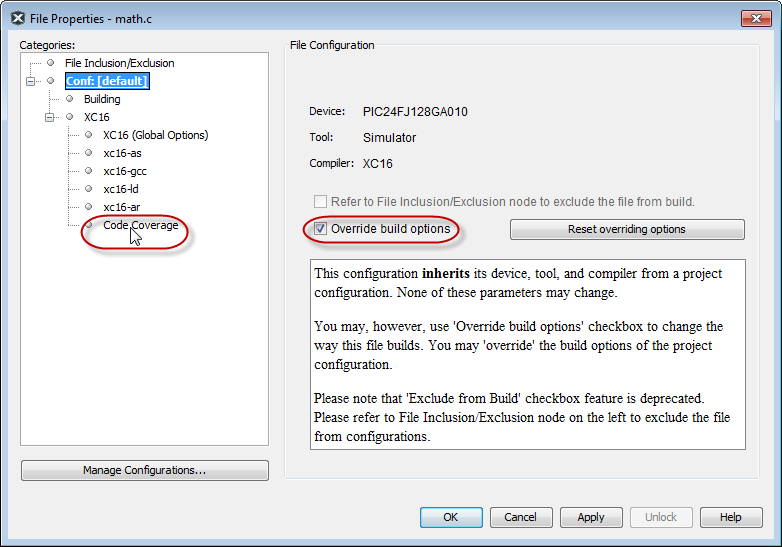This screenshot has width=782, height=547.
Task: Click the bullet icon beside XC16 (Global Options)
Action: pyautogui.click(x=89, y=135)
